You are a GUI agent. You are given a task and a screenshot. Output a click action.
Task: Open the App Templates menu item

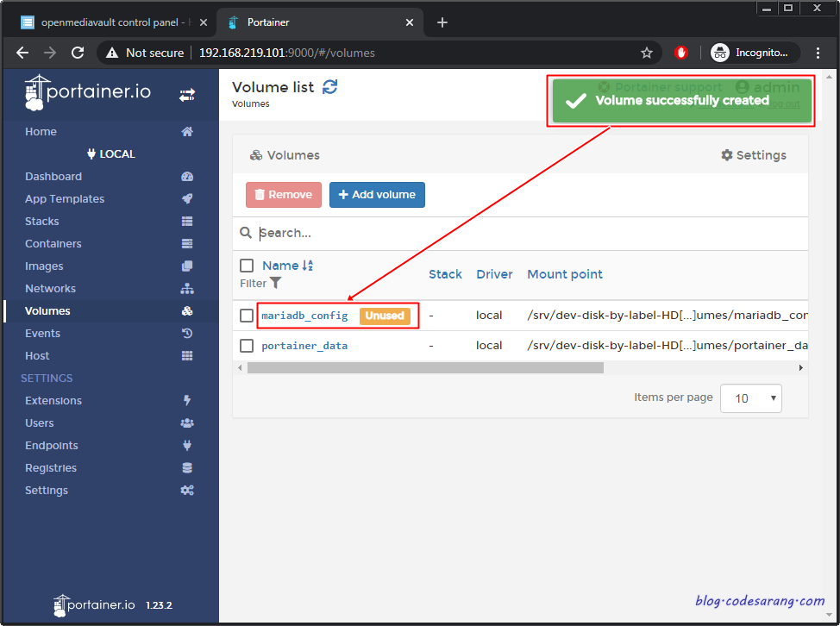click(65, 198)
